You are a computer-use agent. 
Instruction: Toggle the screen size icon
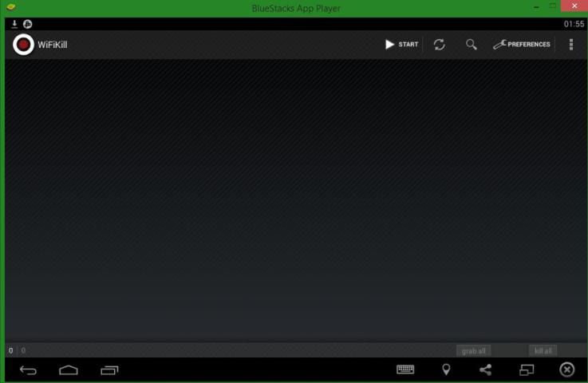point(527,369)
